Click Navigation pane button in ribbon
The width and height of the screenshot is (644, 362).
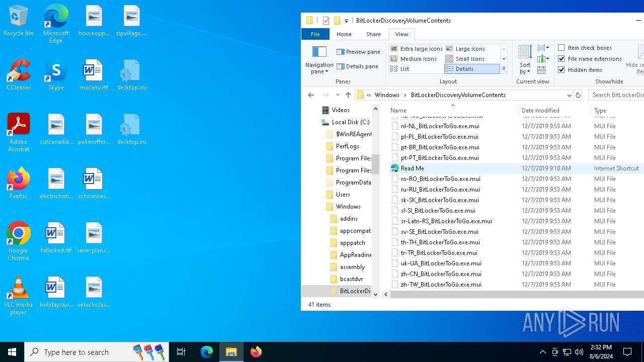(x=319, y=60)
